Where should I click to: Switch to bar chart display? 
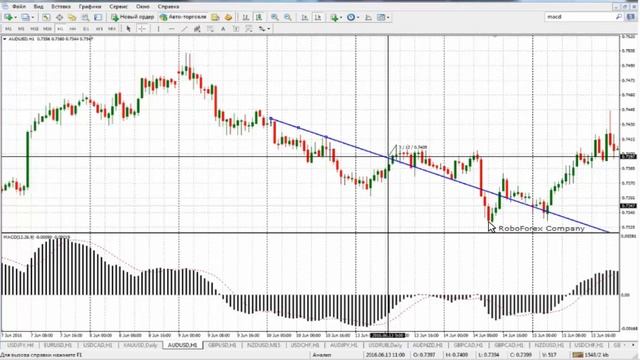[245, 17]
